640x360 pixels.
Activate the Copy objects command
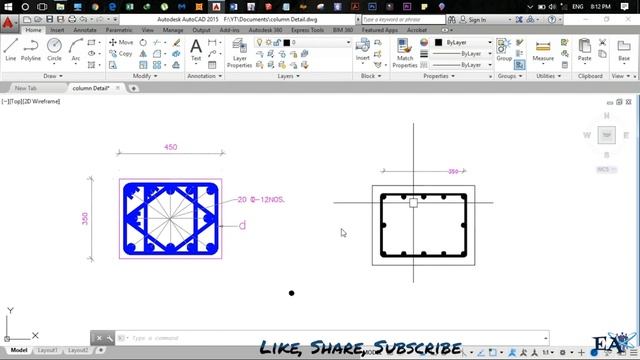pos(121,53)
